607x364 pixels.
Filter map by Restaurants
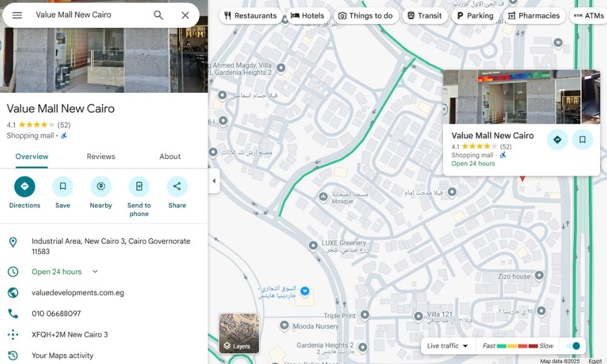point(250,16)
